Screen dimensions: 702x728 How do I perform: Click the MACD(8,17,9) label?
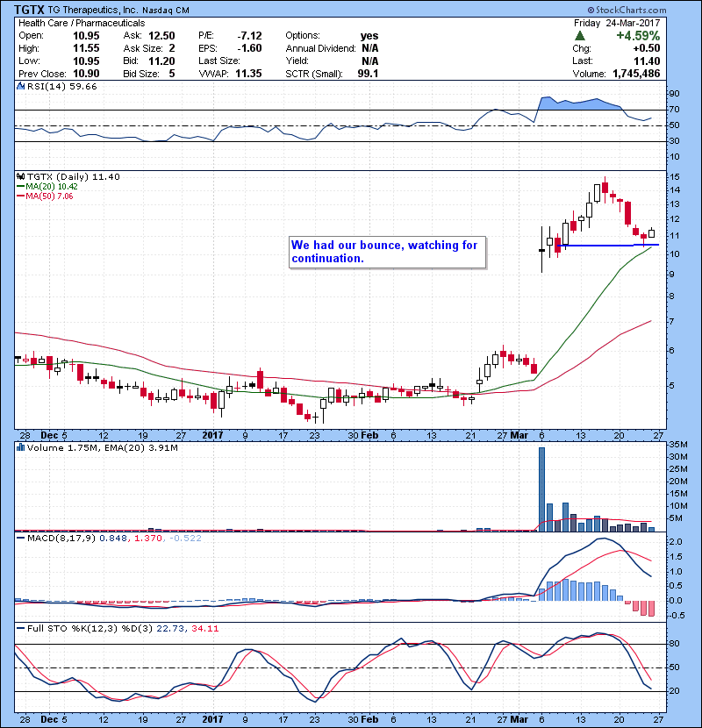coord(61,539)
